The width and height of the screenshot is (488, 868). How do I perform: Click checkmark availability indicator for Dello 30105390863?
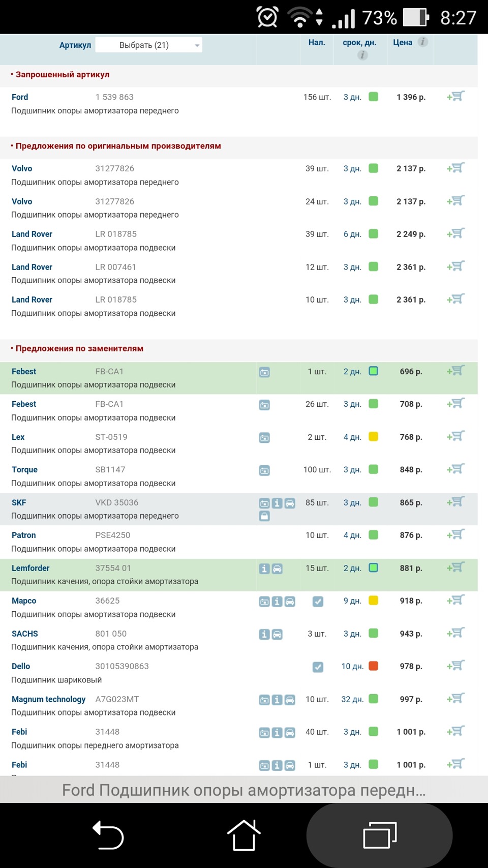(x=318, y=666)
